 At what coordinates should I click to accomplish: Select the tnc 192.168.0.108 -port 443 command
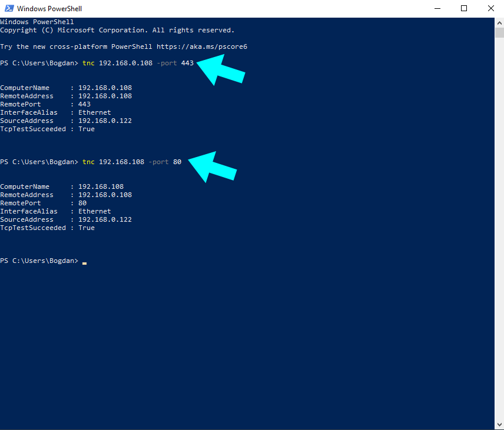[137, 62]
